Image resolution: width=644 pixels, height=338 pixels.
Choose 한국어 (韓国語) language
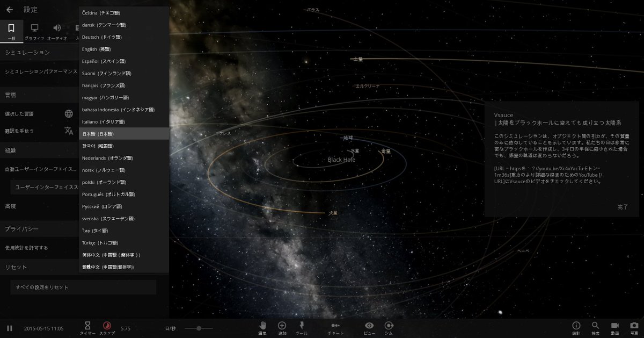[x=124, y=146]
